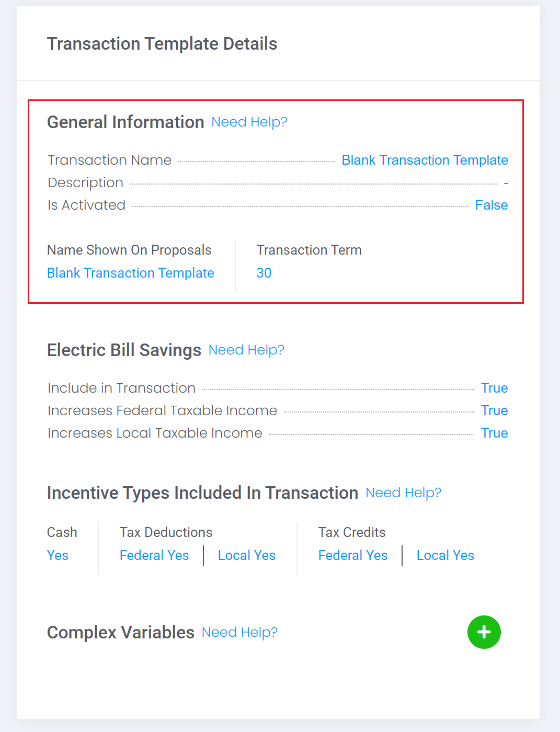Open Need Help next to Complex Variables

coord(239,633)
